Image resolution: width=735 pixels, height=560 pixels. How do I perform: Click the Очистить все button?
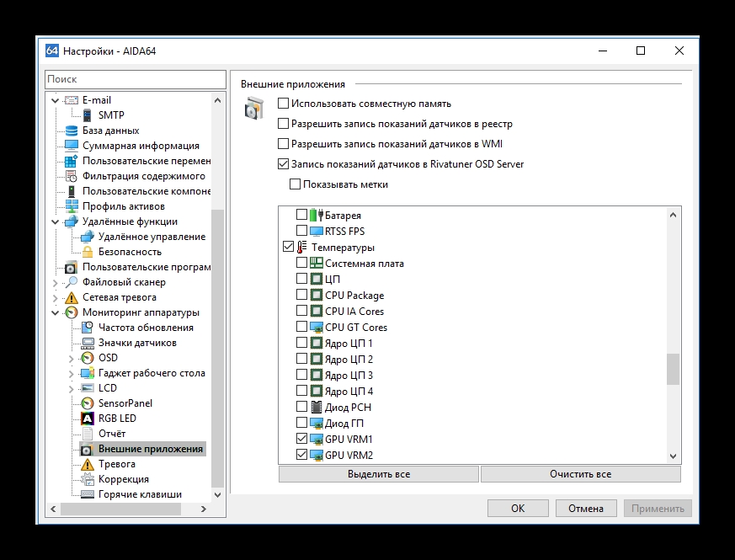(580, 474)
